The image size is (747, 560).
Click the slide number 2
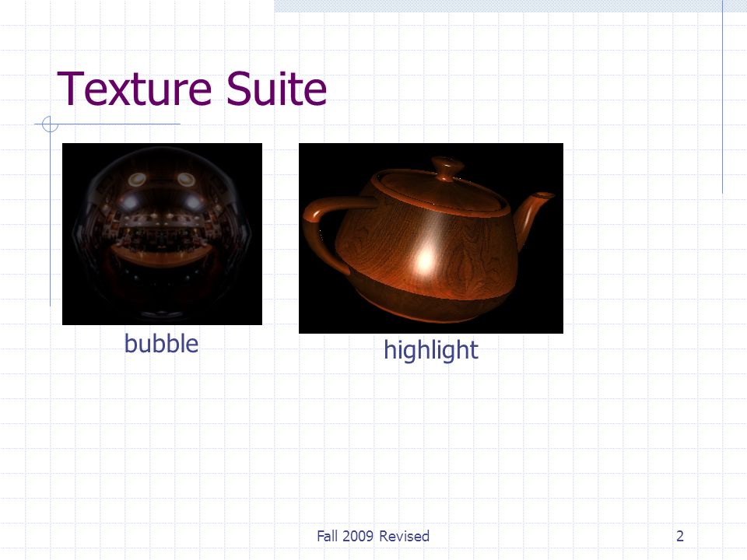(x=680, y=536)
